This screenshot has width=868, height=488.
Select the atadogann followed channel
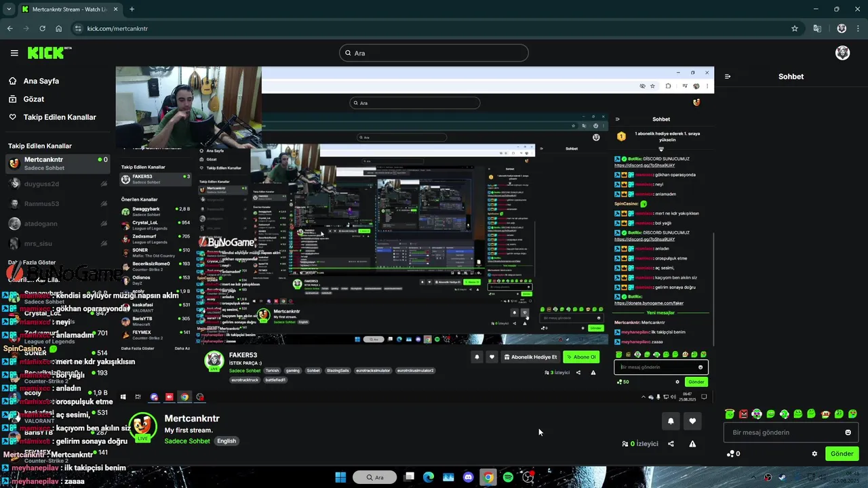tap(58, 224)
